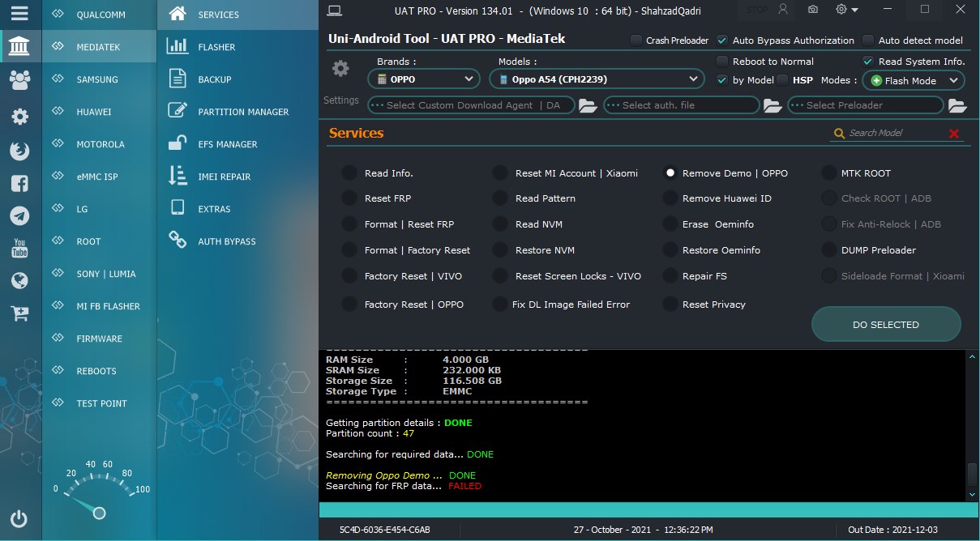Viewport: 980px width, 541px height.
Task: Select Repair FS radio option
Action: pyautogui.click(x=670, y=276)
